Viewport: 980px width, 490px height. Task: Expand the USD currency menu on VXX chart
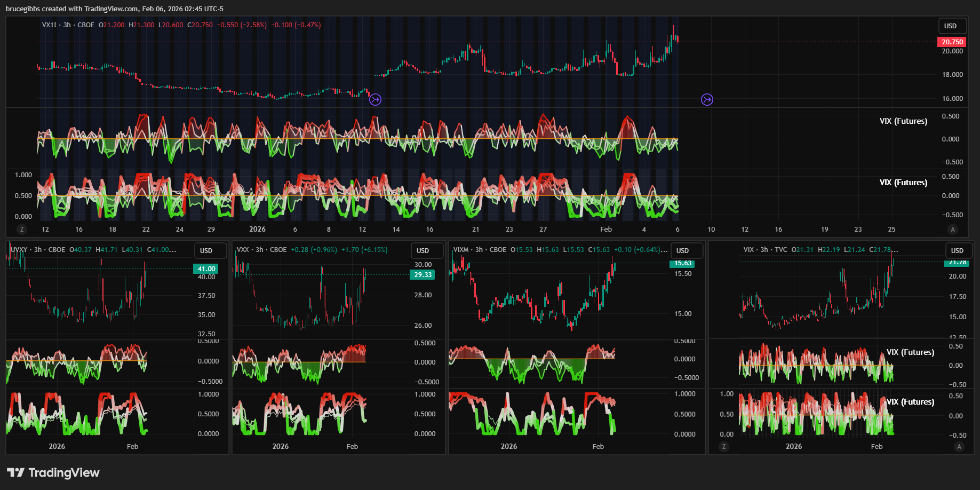(423, 251)
